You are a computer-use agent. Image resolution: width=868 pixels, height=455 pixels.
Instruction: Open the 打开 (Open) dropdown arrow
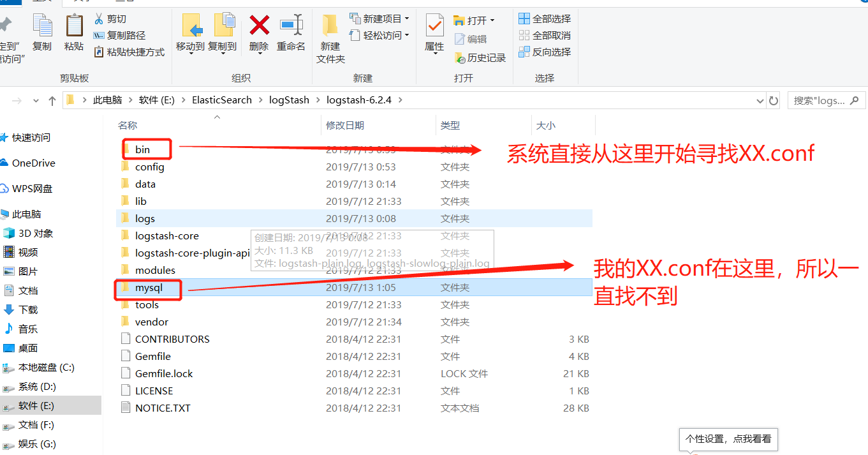(492, 20)
